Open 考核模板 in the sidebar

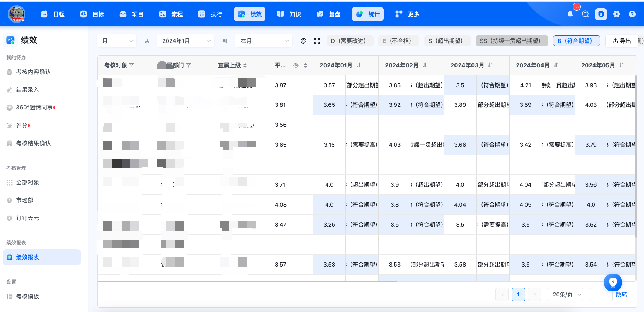pyautogui.click(x=28, y=296)
